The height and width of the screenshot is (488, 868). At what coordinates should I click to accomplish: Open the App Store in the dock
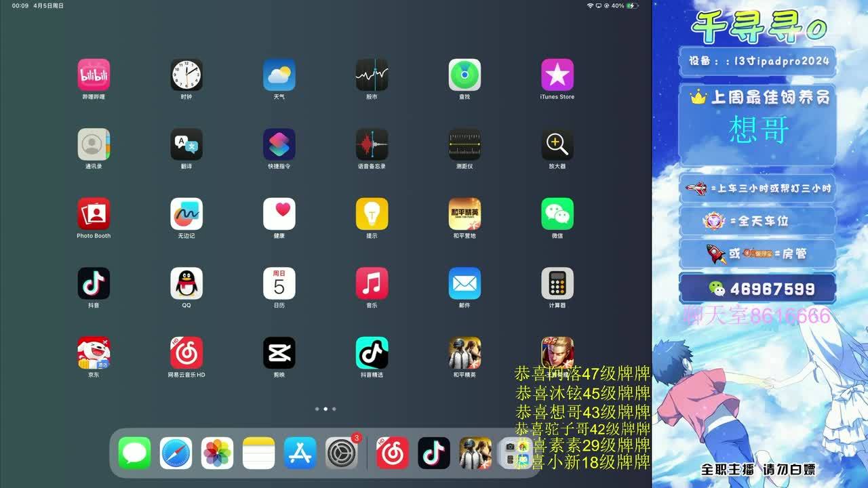click(300, 453)
